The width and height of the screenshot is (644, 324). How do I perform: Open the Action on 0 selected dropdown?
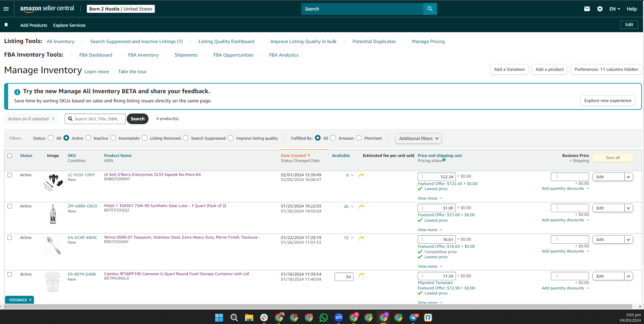point(31,119)
